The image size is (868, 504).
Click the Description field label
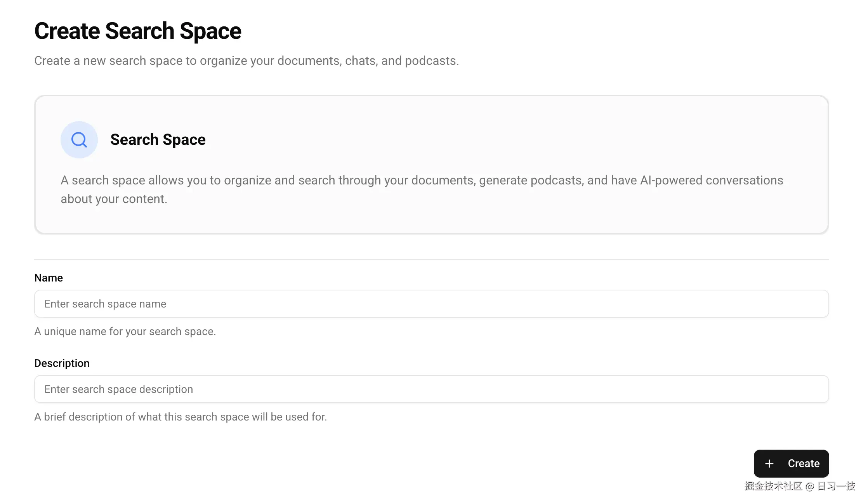[x=62, y=363]
